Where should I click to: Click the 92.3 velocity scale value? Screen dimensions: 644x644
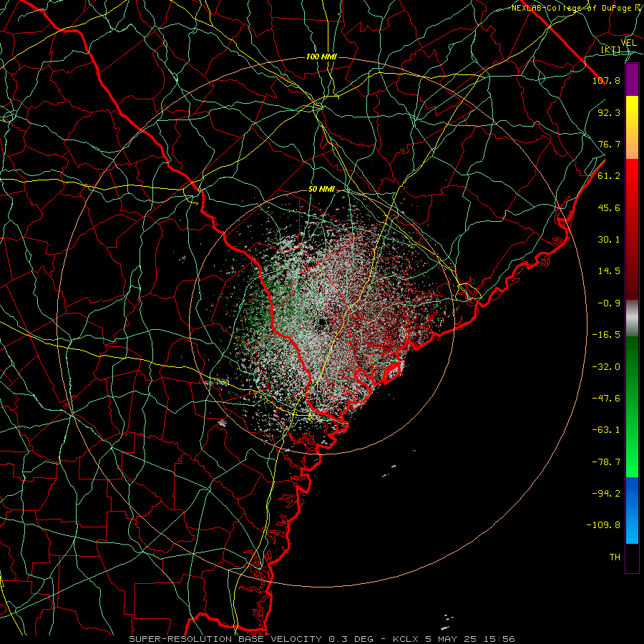click(x=609, y=112)
